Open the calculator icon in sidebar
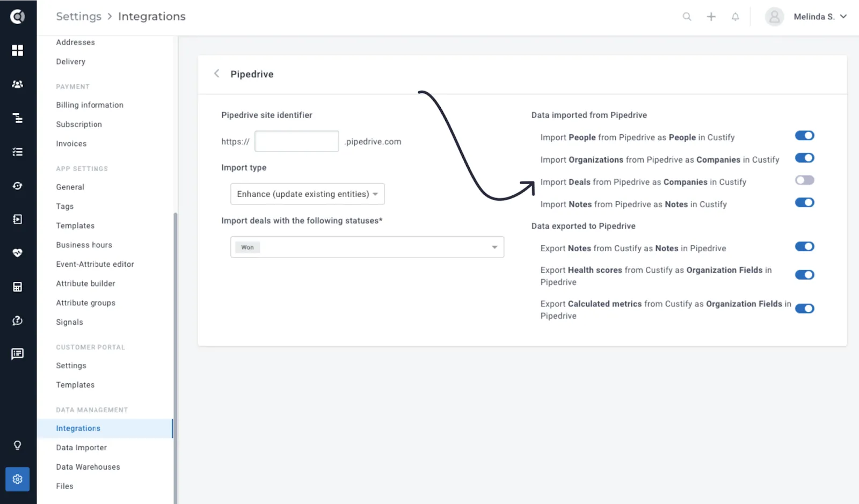 pos(18,287)
